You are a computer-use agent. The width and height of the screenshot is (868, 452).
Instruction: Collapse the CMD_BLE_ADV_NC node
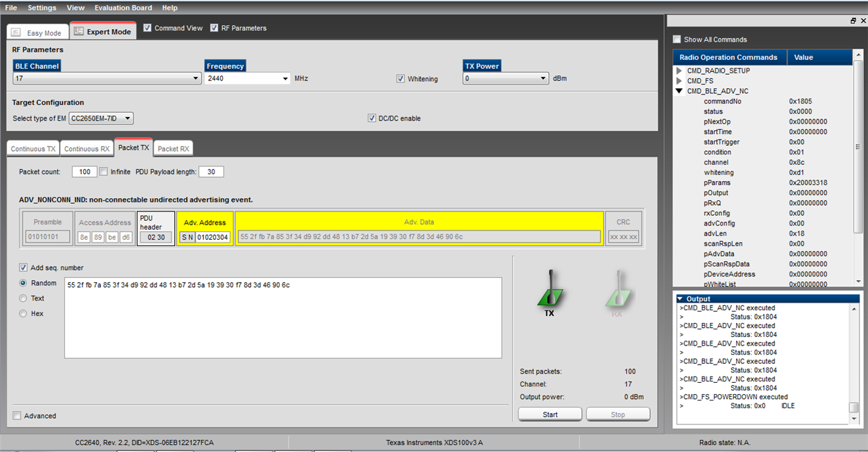[x=679, y=91]
